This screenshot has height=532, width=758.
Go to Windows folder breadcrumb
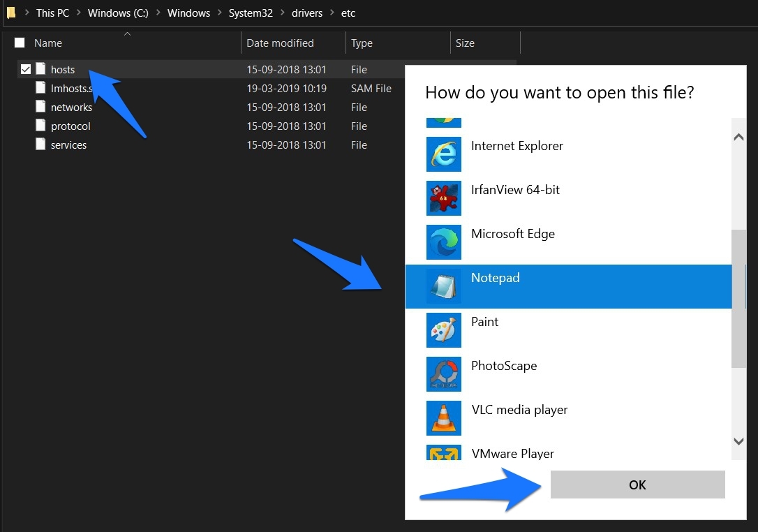pos(188,13)
